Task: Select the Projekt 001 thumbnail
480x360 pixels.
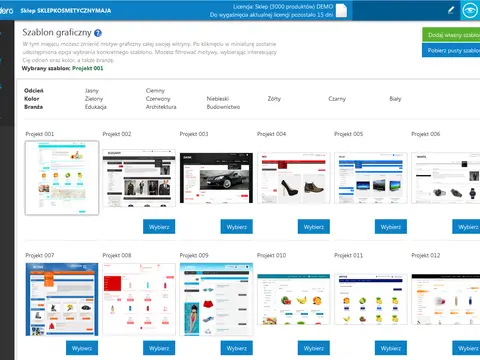Action: pos(62,178)
